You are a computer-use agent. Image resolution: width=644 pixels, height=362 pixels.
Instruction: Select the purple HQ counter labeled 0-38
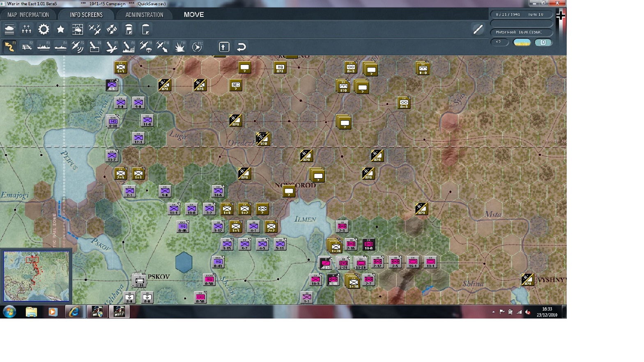pyautogui.click(x=113, y=121)
